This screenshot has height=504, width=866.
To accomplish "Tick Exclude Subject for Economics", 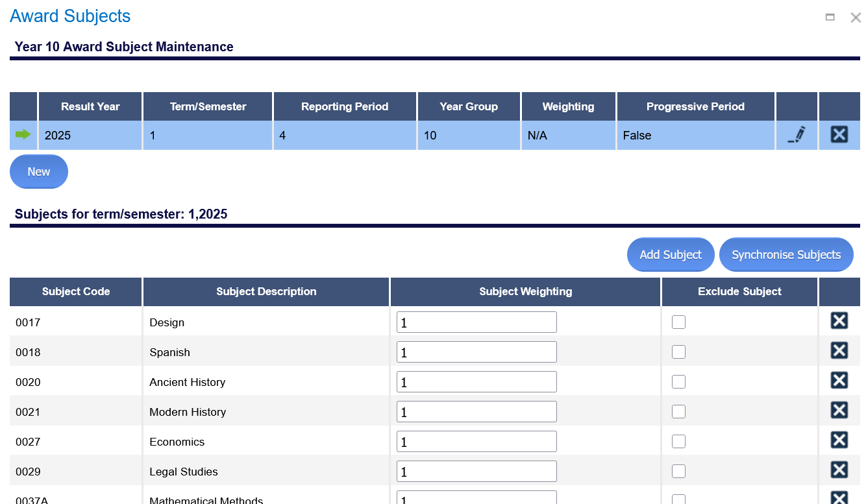I will point(678,442).
